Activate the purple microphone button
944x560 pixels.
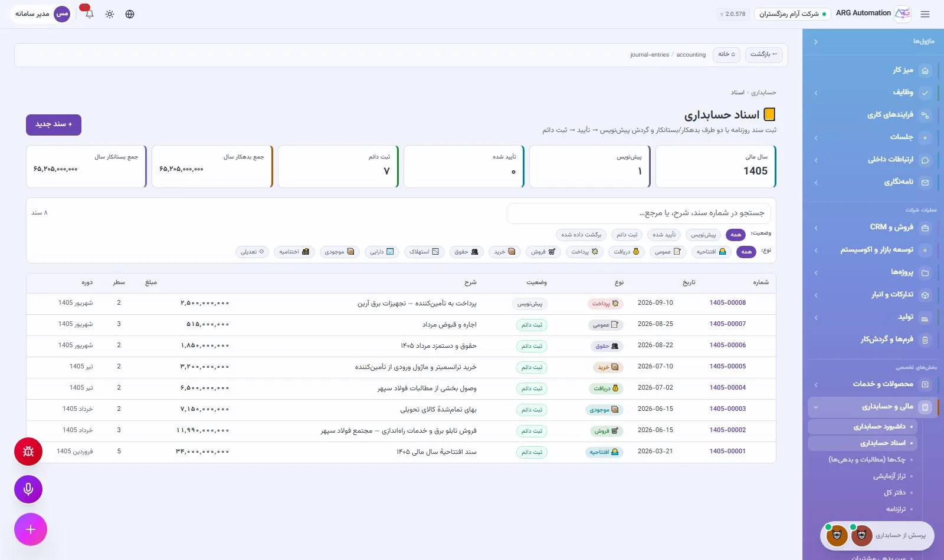pyautogui.click(x=28, y=489)
